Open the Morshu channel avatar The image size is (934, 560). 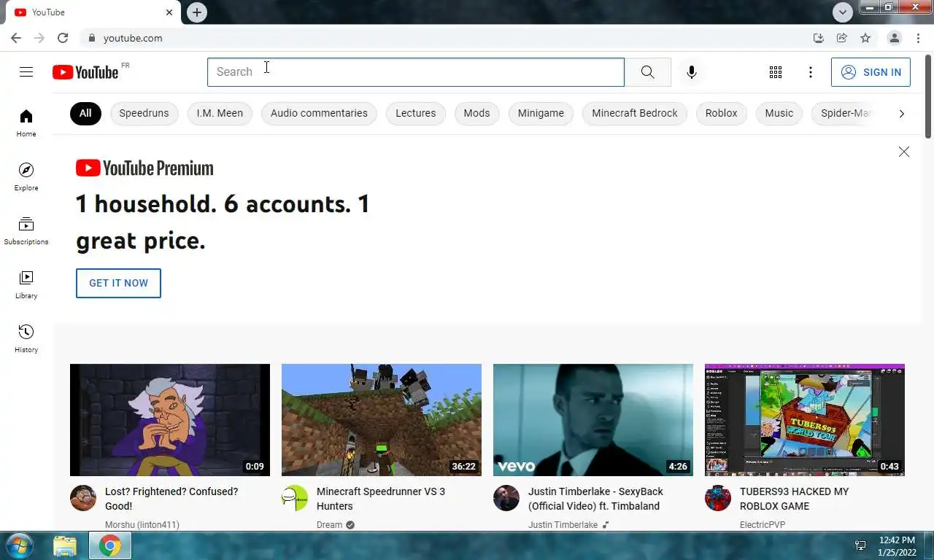coord(83,498)
